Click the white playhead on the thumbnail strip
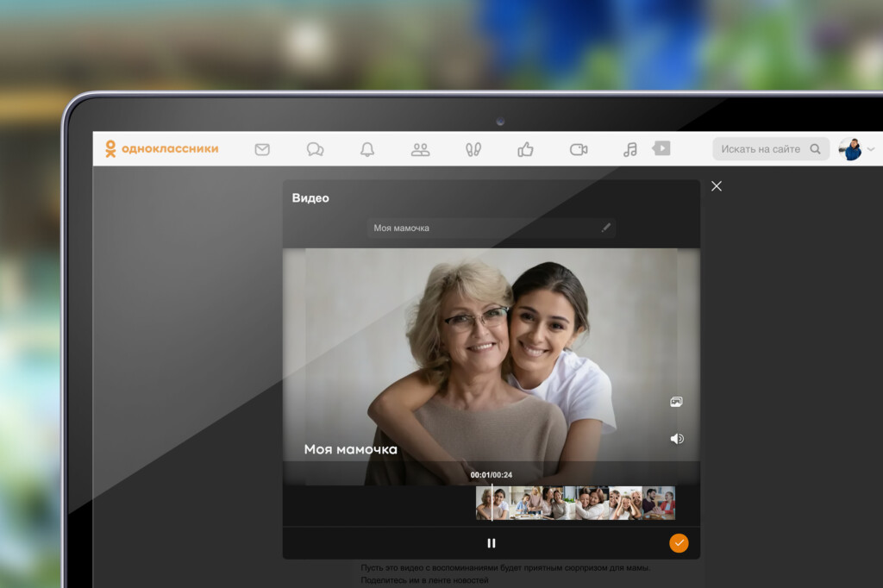The height and width of the screenshot is (588, 883). coord(492,503)
